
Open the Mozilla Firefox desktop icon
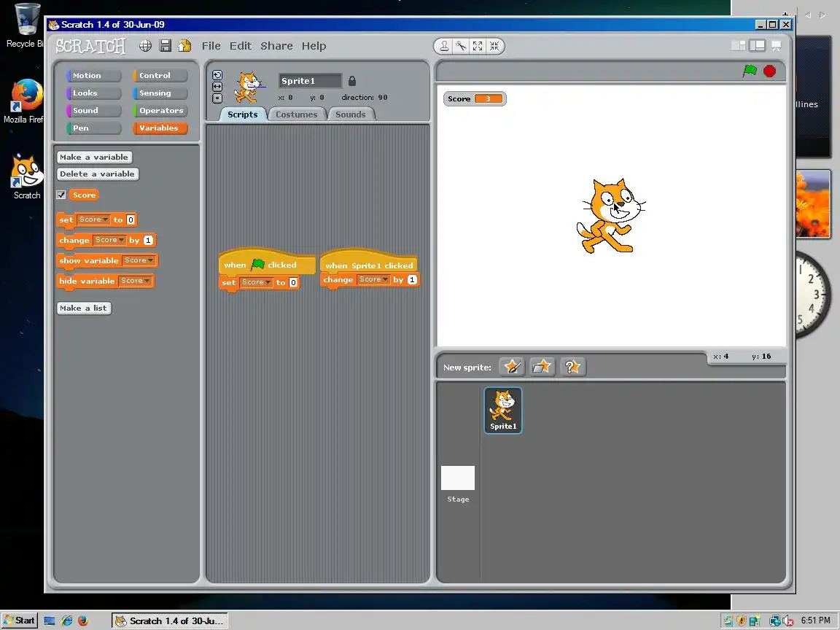[24, 102]
